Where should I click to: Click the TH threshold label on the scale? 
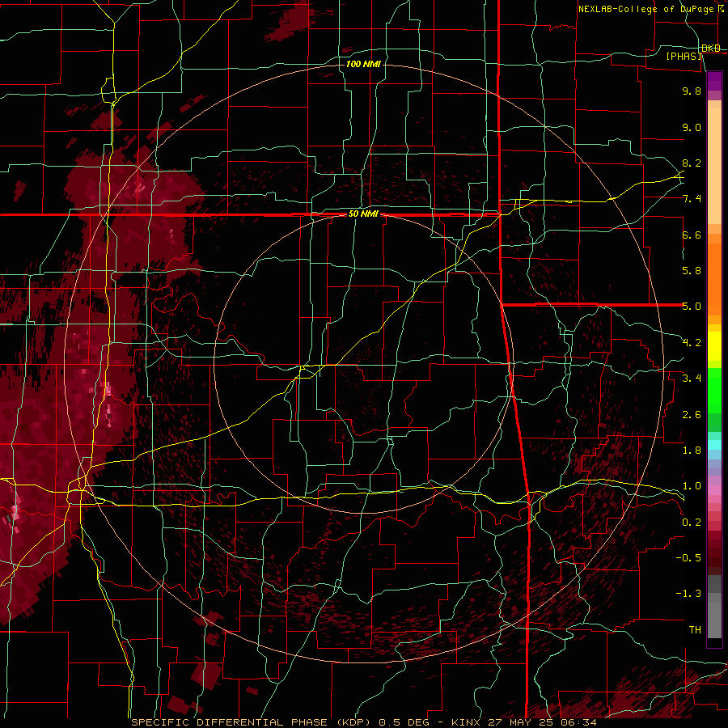point(695,630)
